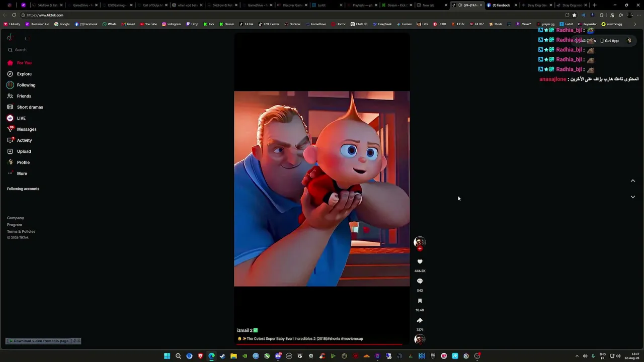Reload the page with the refresh icon

[x=14, y=15]
